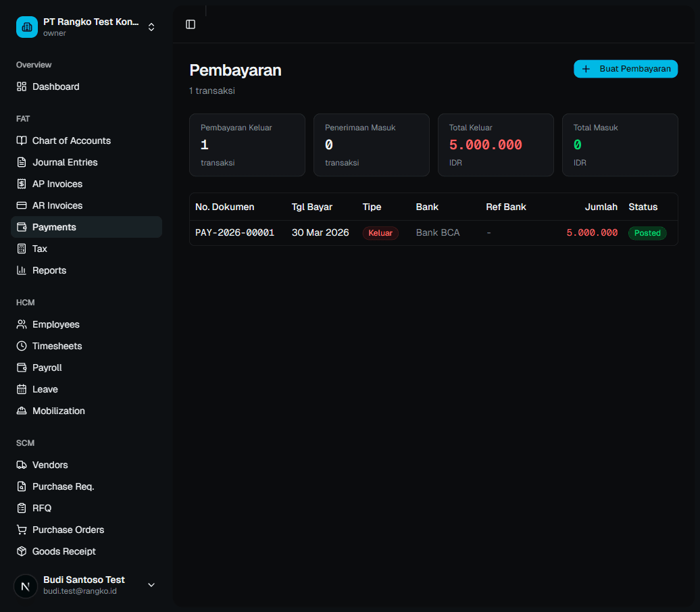Open payment PAY-2026-00001 row

pos(434,232)
